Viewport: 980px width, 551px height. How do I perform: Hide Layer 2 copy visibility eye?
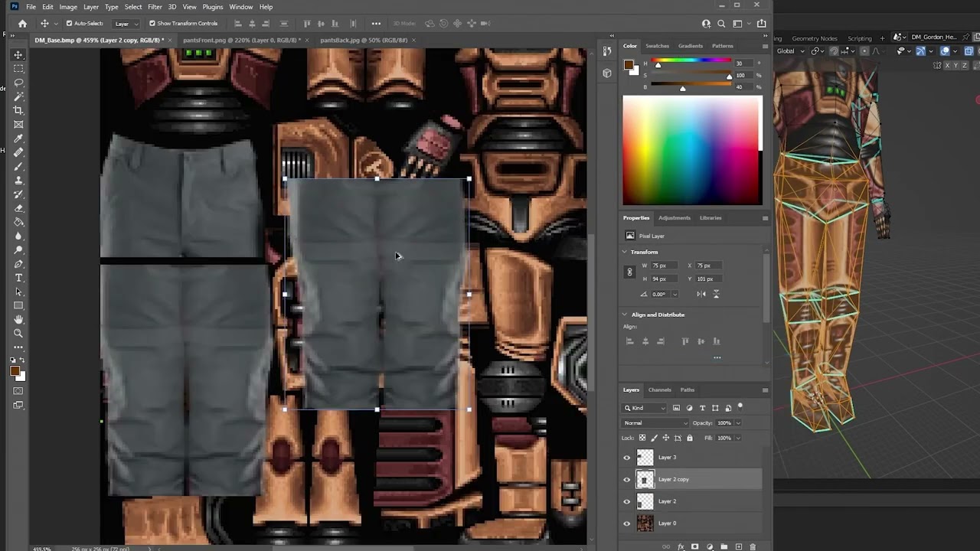[x=627, y=480]
